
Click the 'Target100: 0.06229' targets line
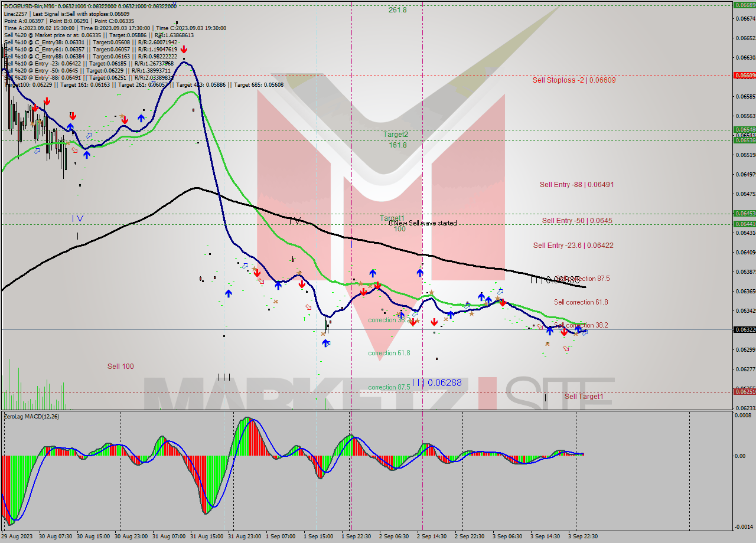pos(144,85)
